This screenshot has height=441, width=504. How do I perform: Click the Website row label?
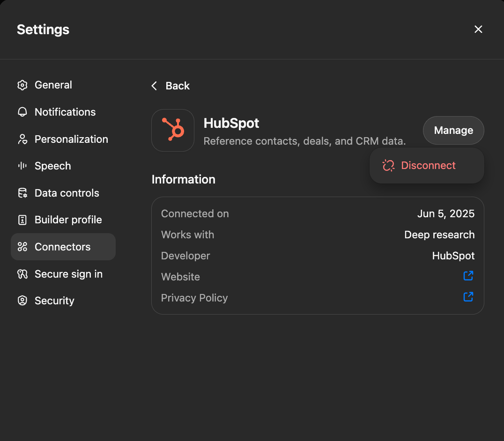(180, 277)
